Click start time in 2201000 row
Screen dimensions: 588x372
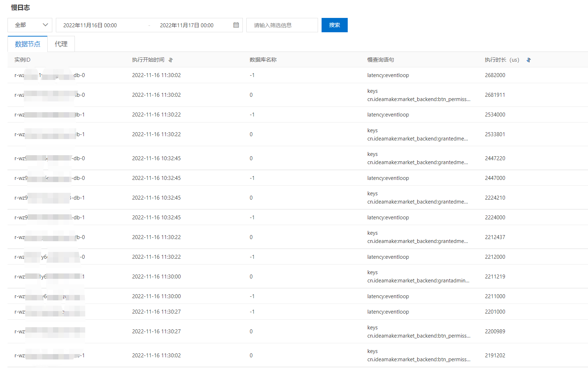click(156, 312)
